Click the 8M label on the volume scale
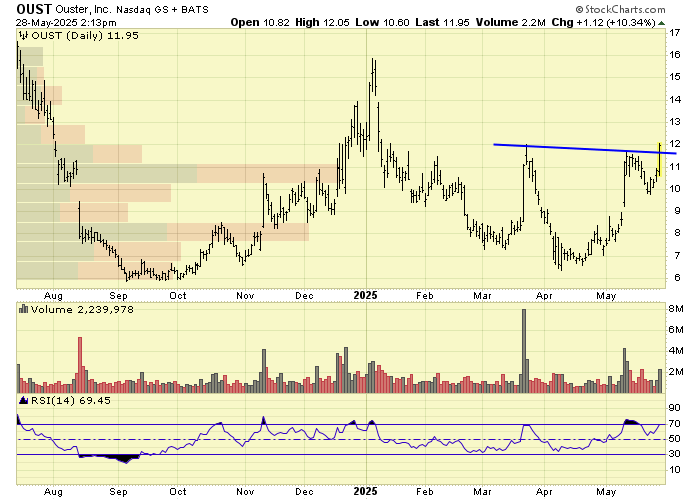The image size is (700, 500). [676, 309]
